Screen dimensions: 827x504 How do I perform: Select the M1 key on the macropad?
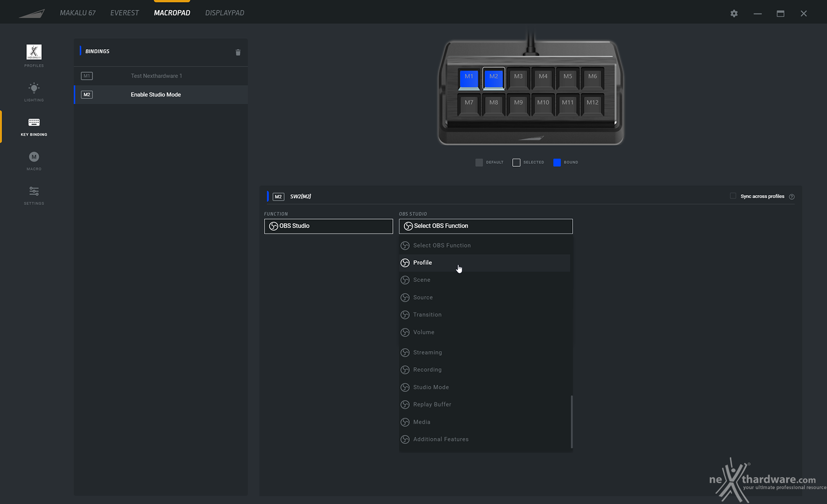[469, 78]
